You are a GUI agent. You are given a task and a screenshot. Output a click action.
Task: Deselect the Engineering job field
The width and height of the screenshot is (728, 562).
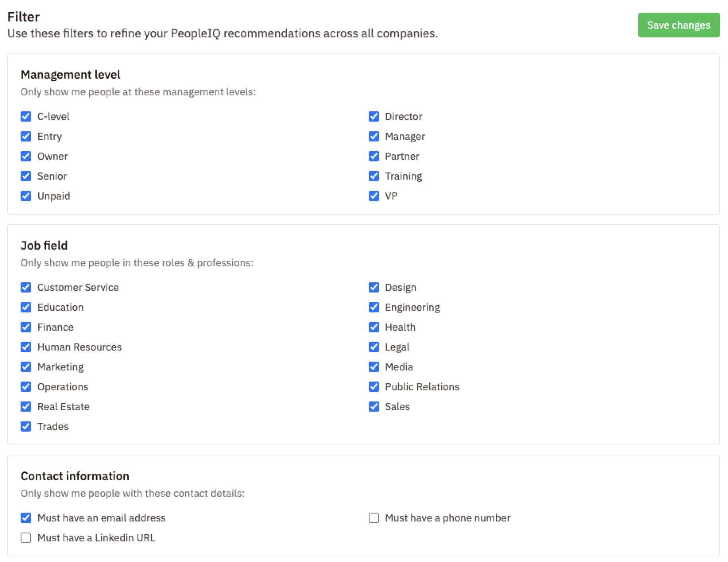374,307
